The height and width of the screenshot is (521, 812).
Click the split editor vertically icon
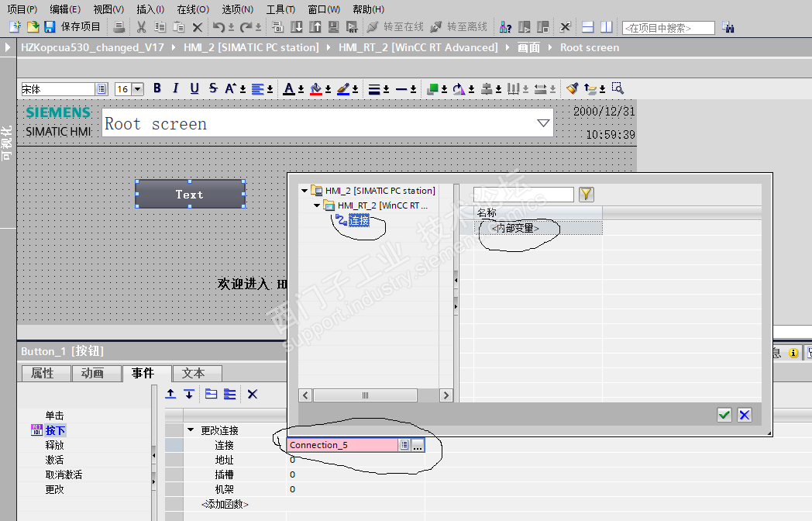click(x=607, y=27)
